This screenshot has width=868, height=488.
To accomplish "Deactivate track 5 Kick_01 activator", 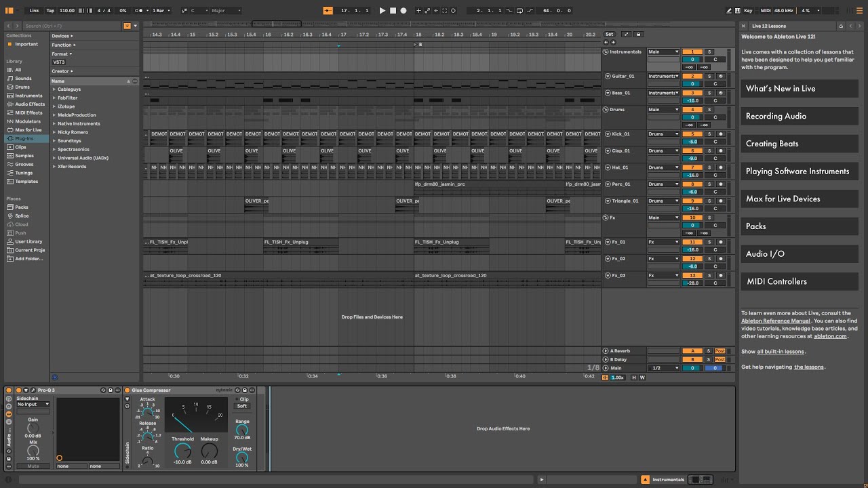I will point(692,134).
